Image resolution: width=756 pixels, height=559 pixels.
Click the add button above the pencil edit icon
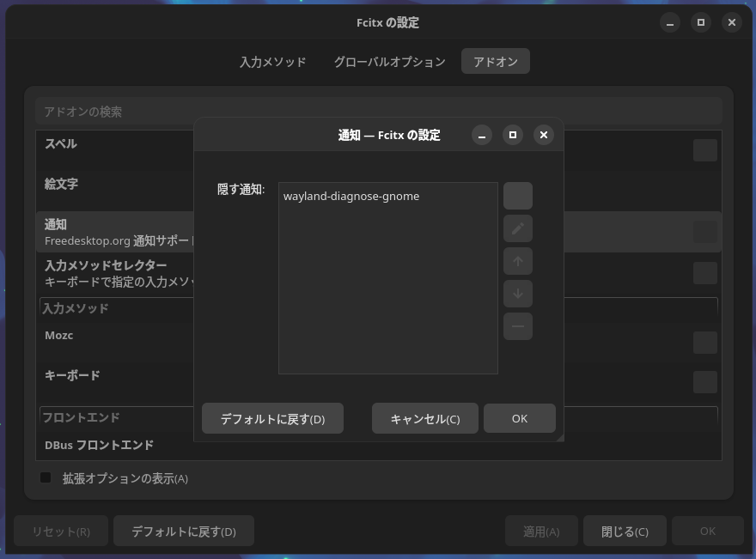click(518, 196)
